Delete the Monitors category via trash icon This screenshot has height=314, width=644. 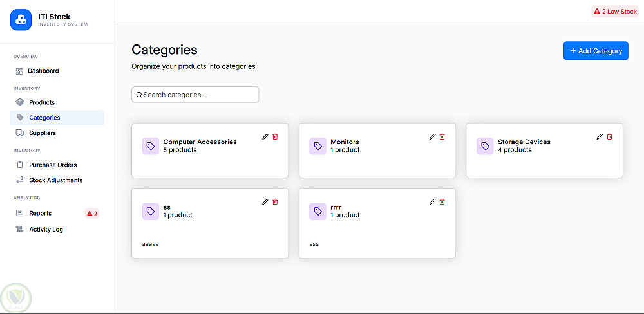point(442,136)
